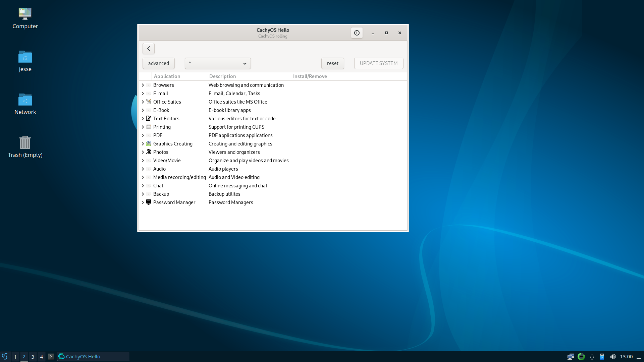Sort by the Description column header
Viewport: 644px width, 362px height.
click(x=249, y=76)
